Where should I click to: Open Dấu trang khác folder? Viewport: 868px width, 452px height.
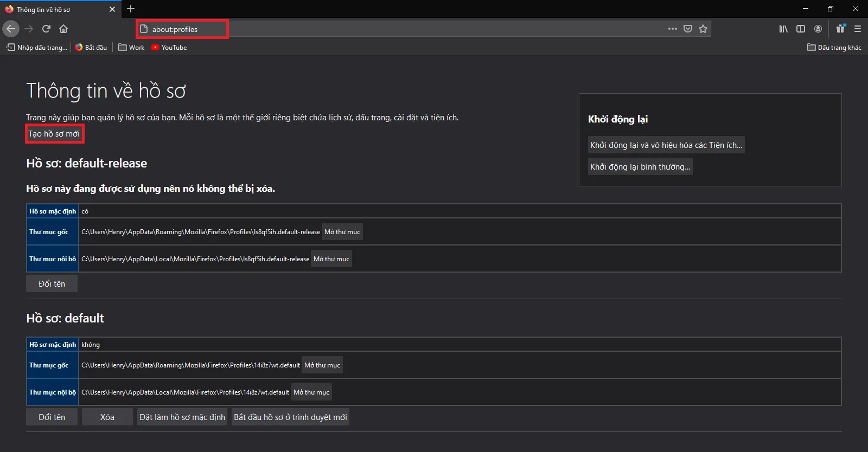834,48
